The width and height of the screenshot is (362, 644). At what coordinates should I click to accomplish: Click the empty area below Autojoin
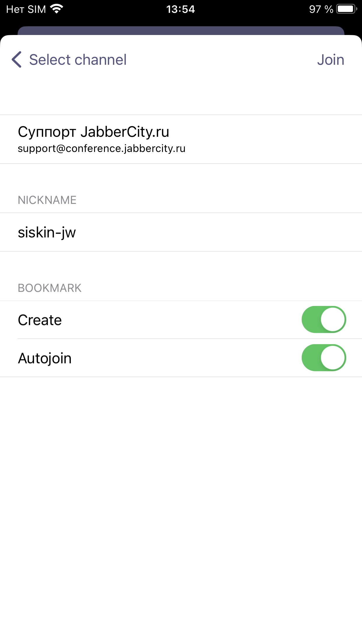181,496
